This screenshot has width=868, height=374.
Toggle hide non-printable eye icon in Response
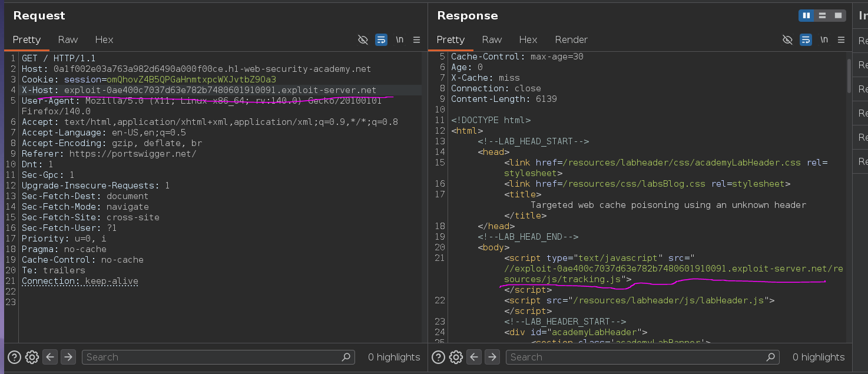(x=787, y=39)
